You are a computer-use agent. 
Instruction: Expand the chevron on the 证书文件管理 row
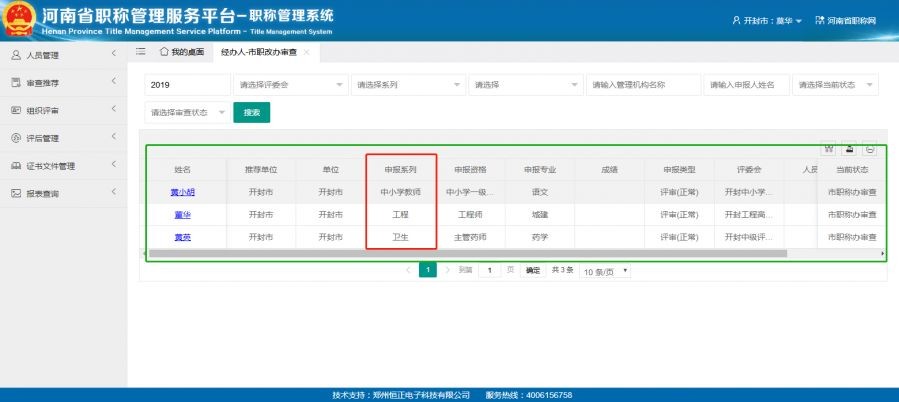[114, 164]
